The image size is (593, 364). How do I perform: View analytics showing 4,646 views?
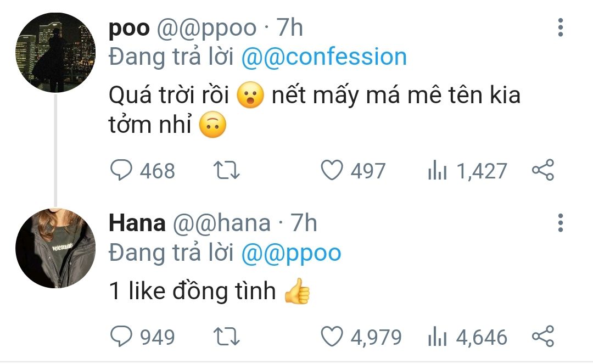pyautogui.click(x=467, y=337)
